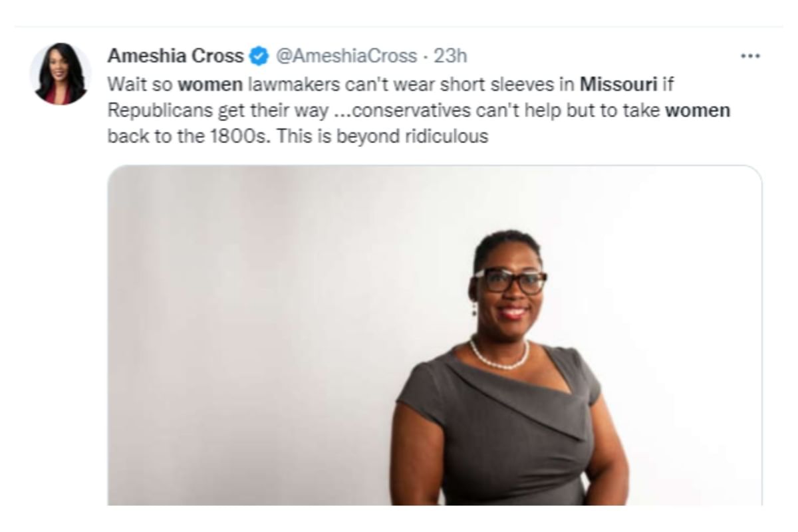Open the @AmeshiaCross handle link

pyautogui.click(x=346, y=57)
